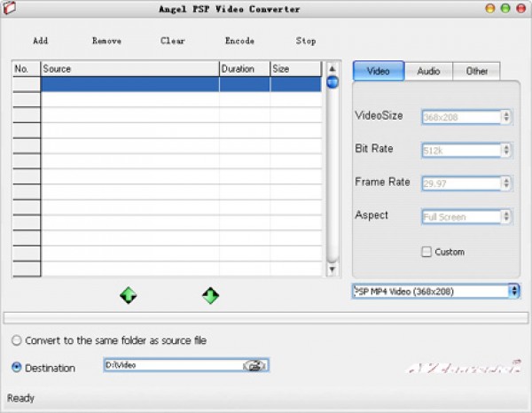Enable the Custom checkbox
The image size is (532, 413).
[x=426, y=252]
